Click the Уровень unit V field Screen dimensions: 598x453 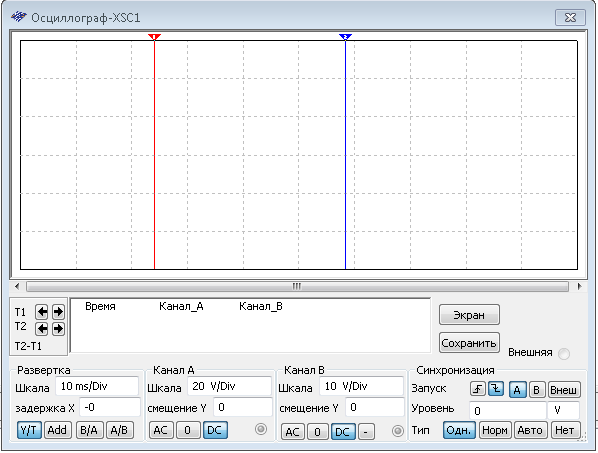pos(564,411)
